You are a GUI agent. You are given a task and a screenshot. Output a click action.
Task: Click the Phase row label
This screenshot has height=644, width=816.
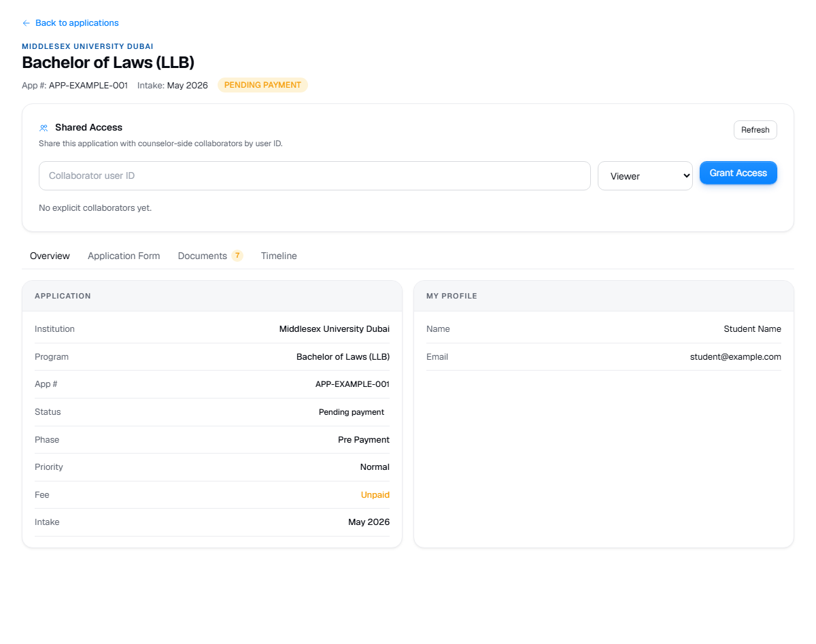click(x=47, y=440)
